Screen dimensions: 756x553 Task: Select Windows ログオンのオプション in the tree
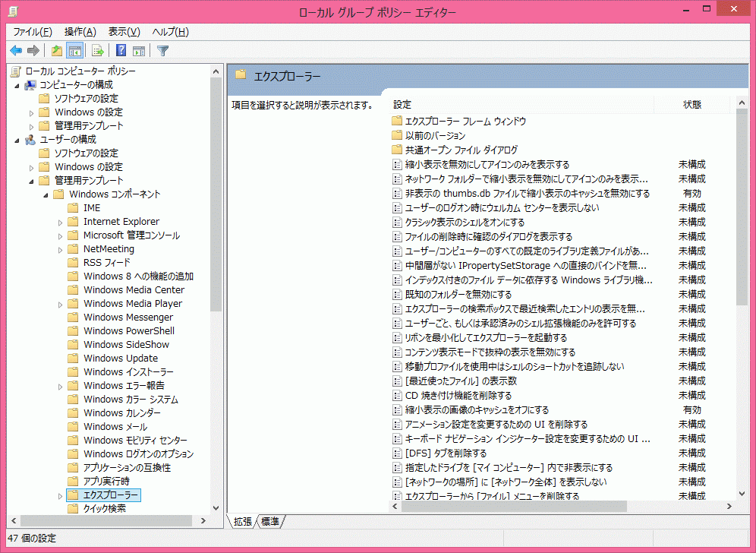(138, 454)
